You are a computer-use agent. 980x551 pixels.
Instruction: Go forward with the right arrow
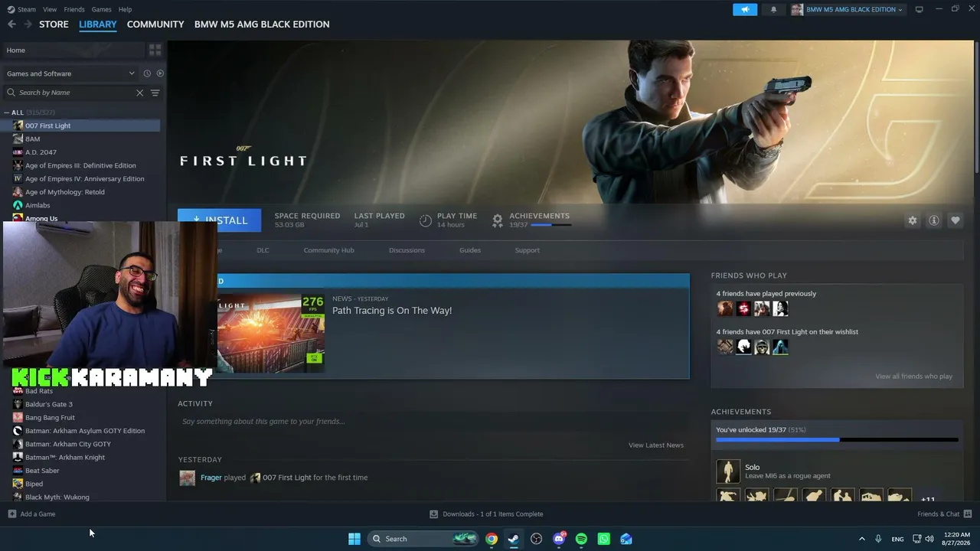coord(28,24)
